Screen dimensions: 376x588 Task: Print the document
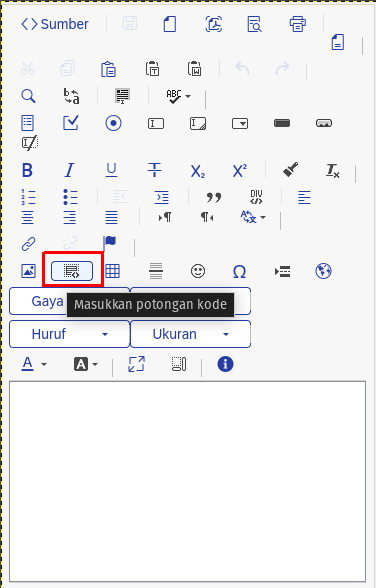point(298,24)
